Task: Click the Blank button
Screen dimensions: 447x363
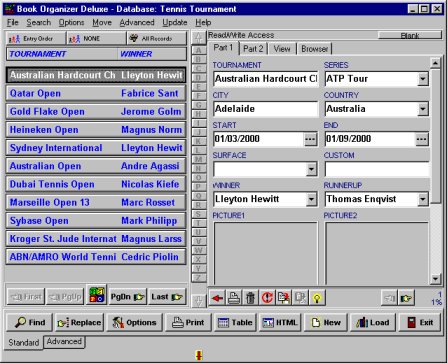Action: pos(410,35)
